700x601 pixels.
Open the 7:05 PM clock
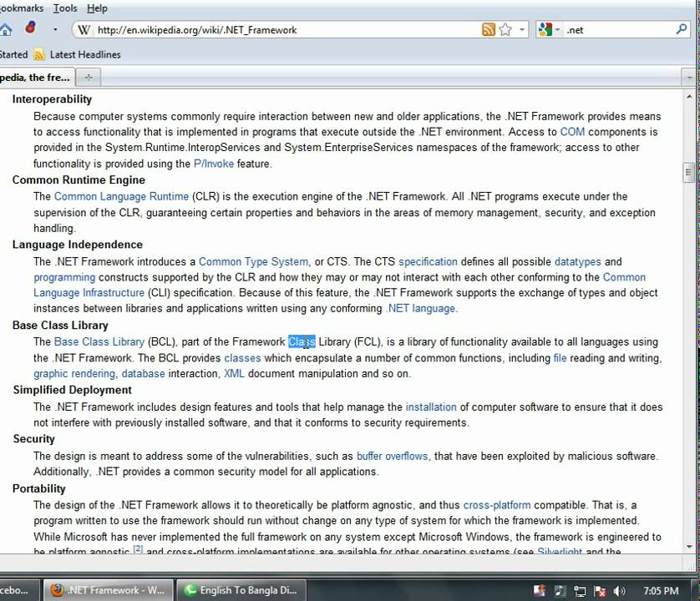661,591
